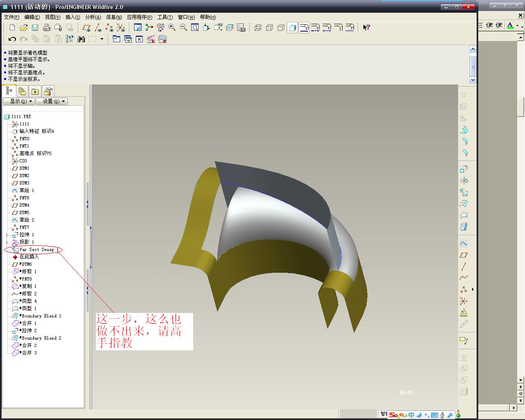
Task: Create a datum plane from right toolbar
Action: tap(464, 255)
